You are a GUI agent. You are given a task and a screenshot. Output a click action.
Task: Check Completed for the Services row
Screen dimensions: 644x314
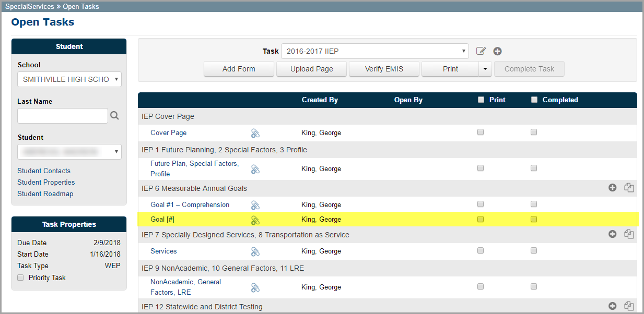[534, 250]
